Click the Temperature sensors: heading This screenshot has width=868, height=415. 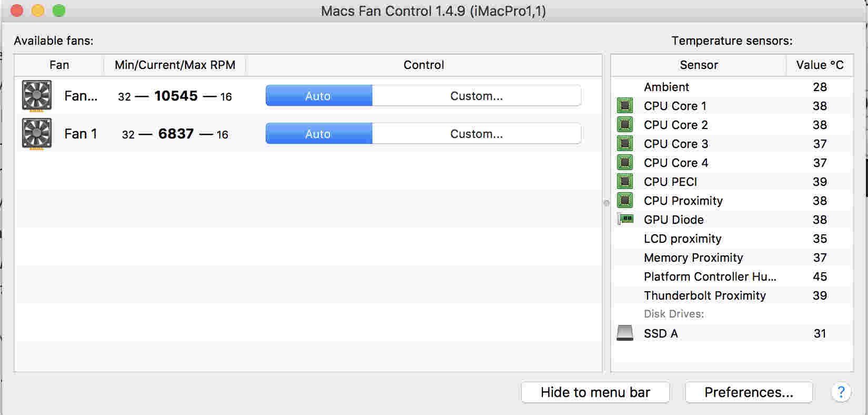click(x=732, y=41)
